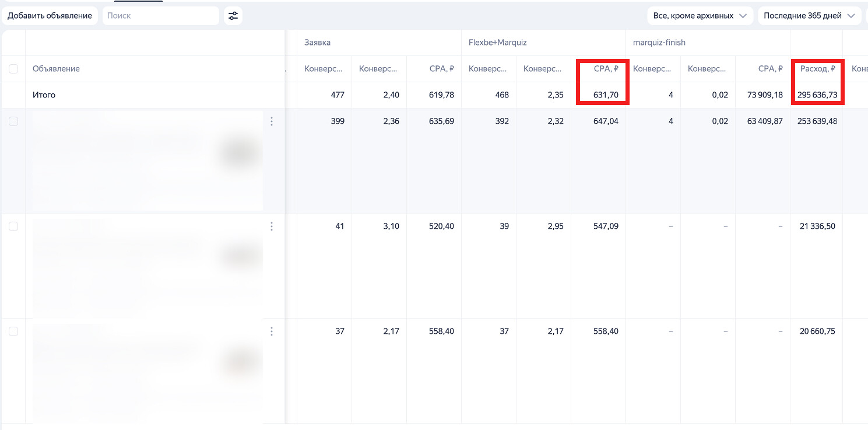
Task: Select conversions cell 392
Action: (x=502, y=121)
